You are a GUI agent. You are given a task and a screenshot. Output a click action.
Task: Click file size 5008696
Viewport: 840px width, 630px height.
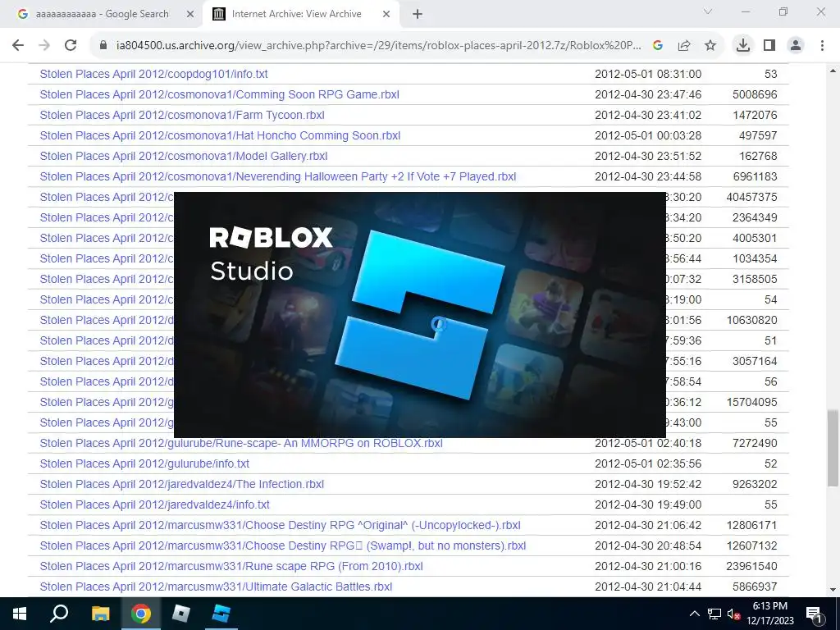pyautogui.click(x=755, y=94)
